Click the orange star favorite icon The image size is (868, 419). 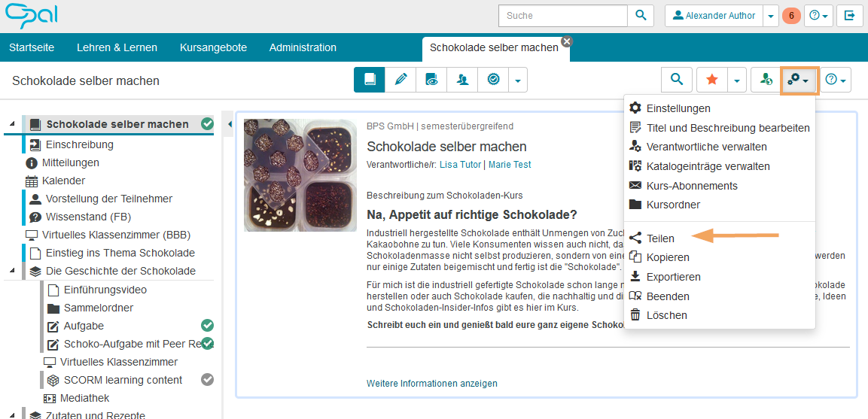[x=711, y=80]
